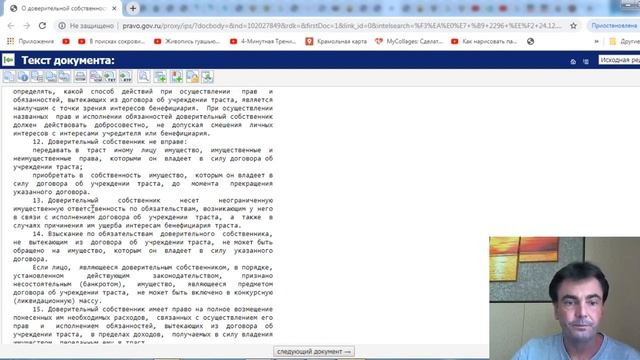Open the list icon next to home icon
The image size is (640, 360).
tap(586, 61)
